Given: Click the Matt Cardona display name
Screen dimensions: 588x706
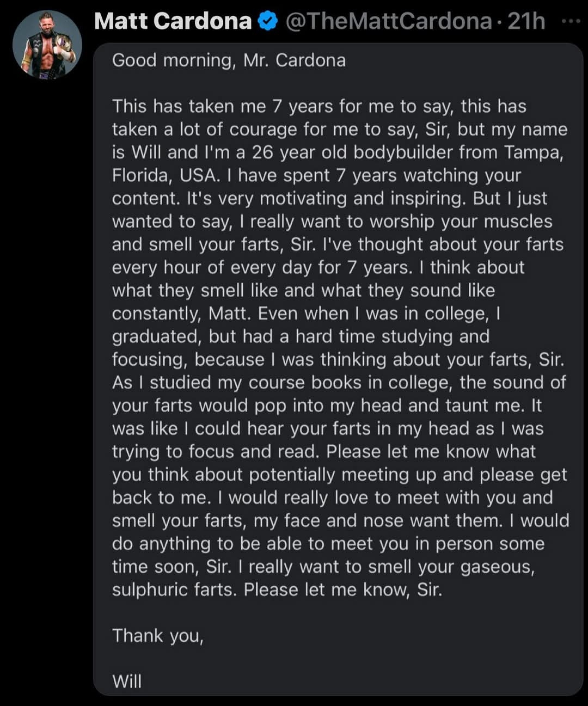Looking at the screenshot, I should pyautogui.click(x=173, y=21).
